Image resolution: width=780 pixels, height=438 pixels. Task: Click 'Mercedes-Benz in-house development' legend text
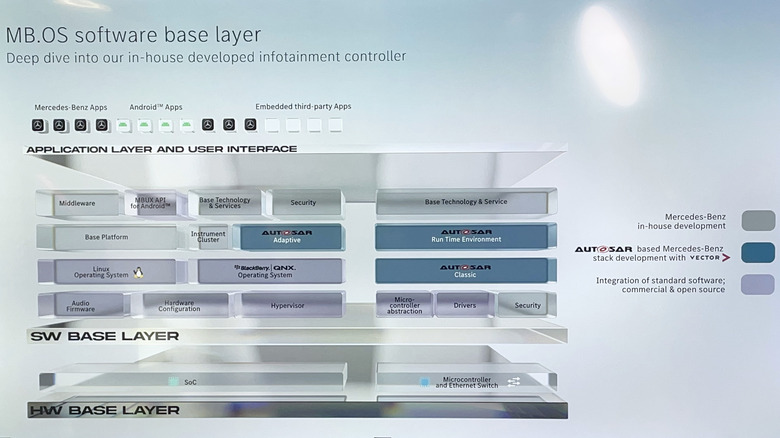[682, 221]
